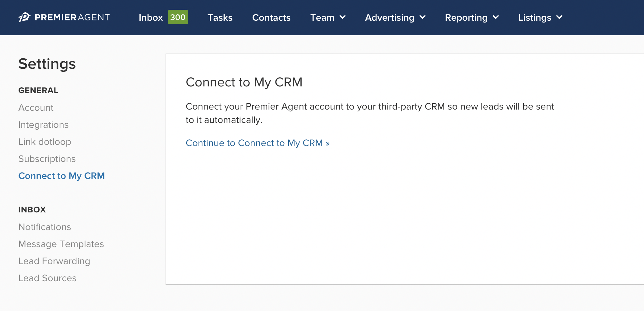Open Notifications under Inbox settings
This screenshot has width=644, height=311.
(x=45, y=227)
